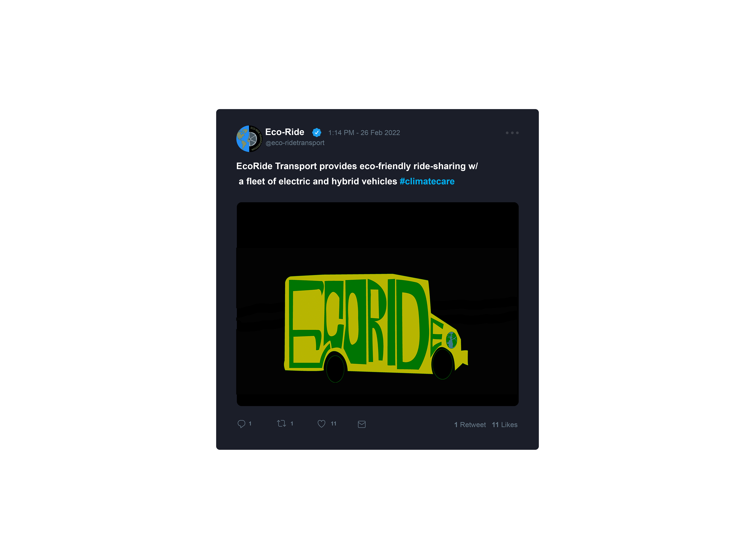View the 11 Likes list

505,425
